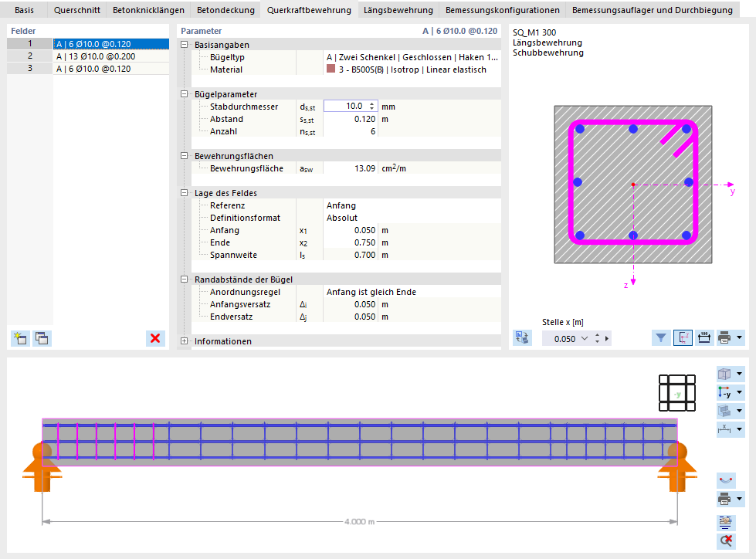The image size is (756, 559).
Task: Collapse the Basisangaben section
Action: coord(185,45)
